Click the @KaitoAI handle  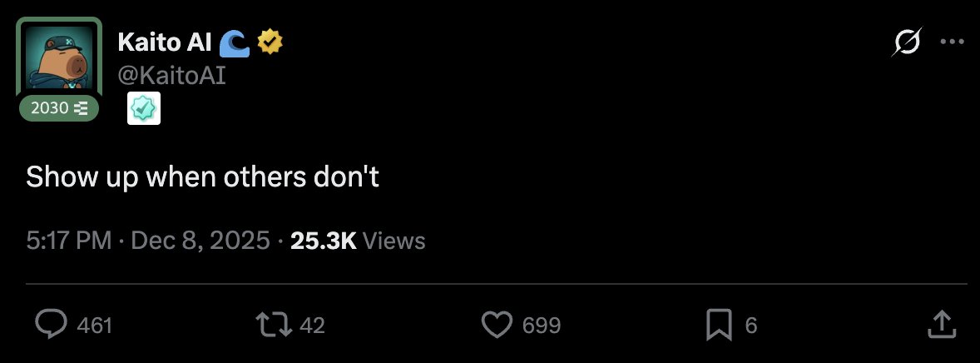[x=172, y=76]
